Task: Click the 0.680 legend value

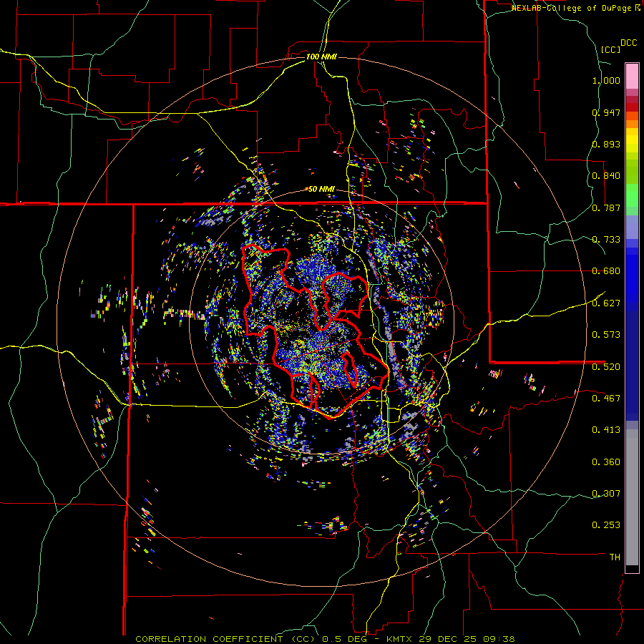Action: [x=606, y=271]
